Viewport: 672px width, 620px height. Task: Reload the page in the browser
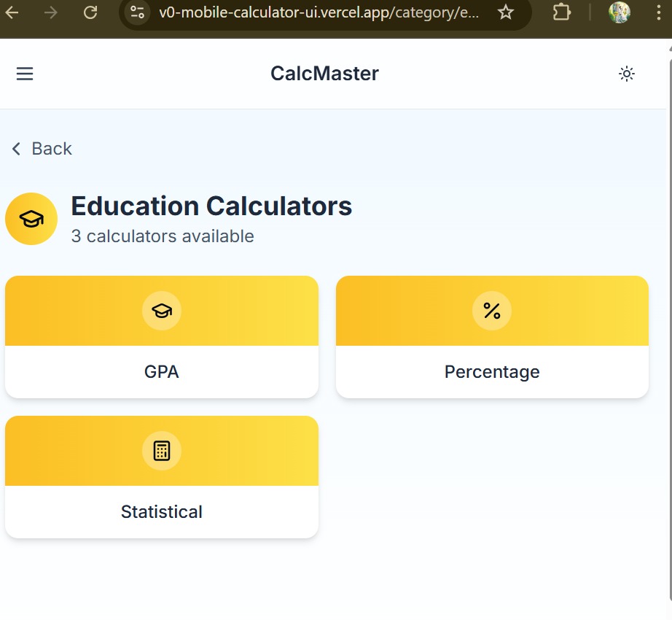tap(90, 12)
